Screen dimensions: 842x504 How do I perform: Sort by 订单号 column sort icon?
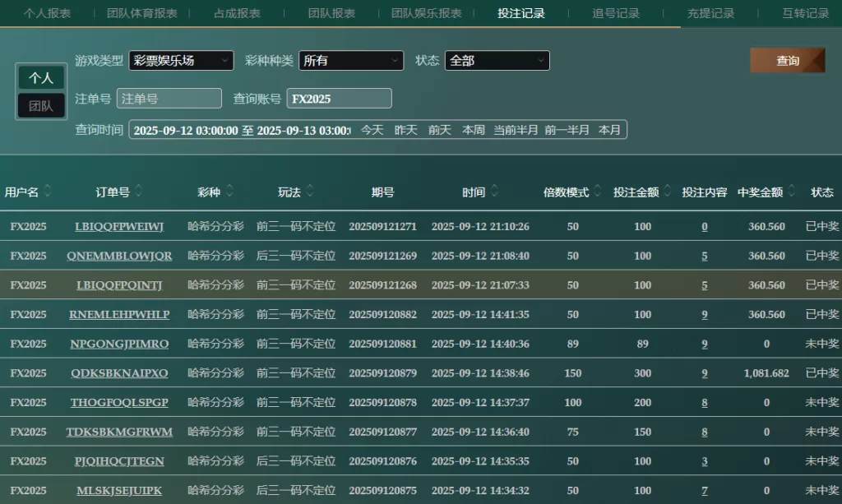point(139,192)
